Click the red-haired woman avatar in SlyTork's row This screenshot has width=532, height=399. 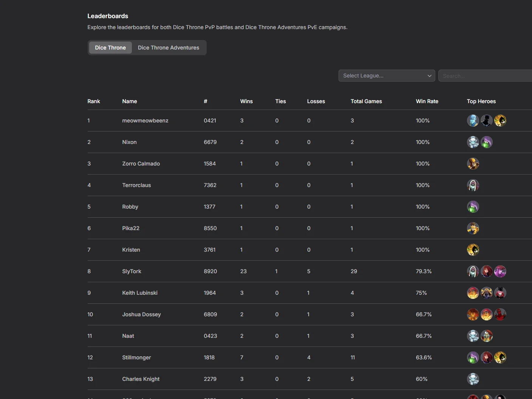[x=487, y=271]
